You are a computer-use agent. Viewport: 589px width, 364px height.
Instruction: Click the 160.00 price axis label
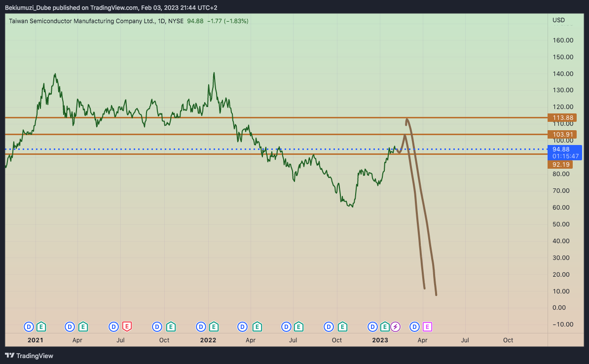pos(563,40)
